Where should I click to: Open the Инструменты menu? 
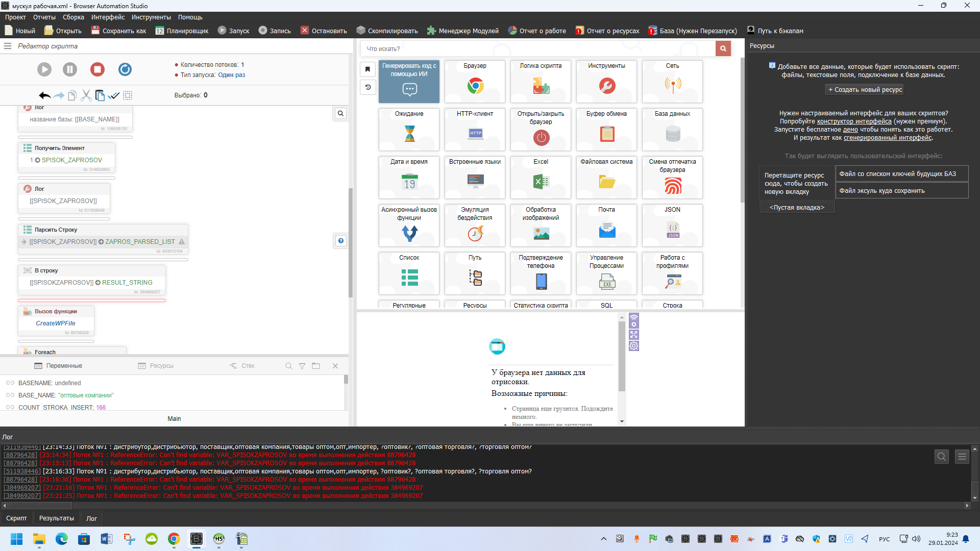click(151, 17)
